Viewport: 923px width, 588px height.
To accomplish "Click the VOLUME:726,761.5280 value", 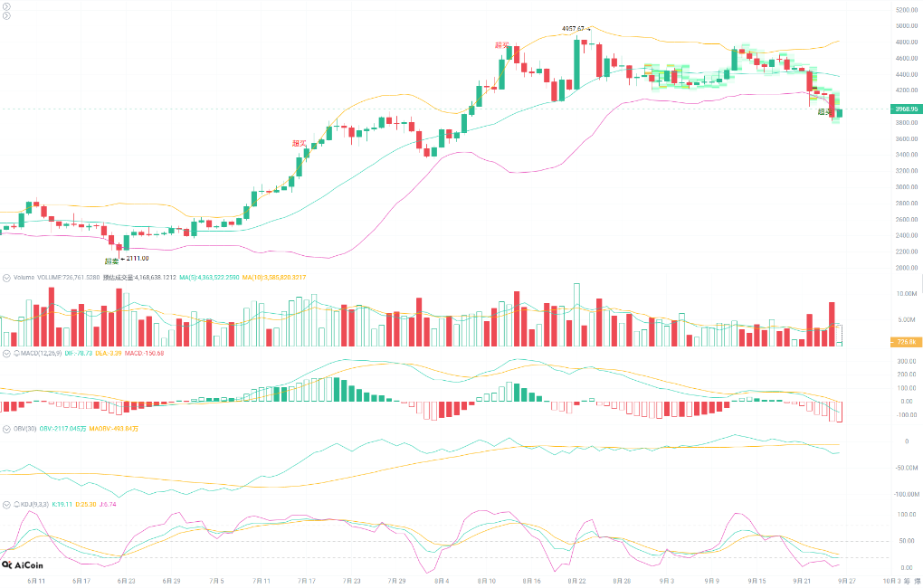I will [x=68, y=278].
